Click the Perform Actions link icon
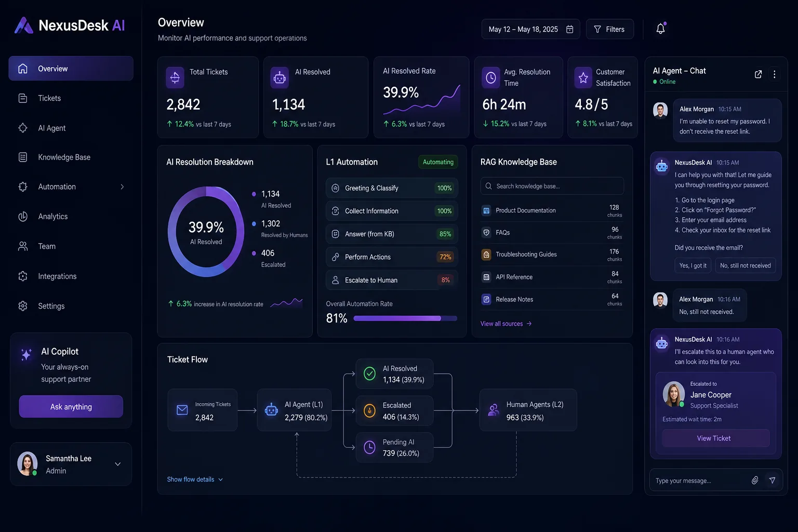Screen dimensions: 798x532 (x=336, y=257)
